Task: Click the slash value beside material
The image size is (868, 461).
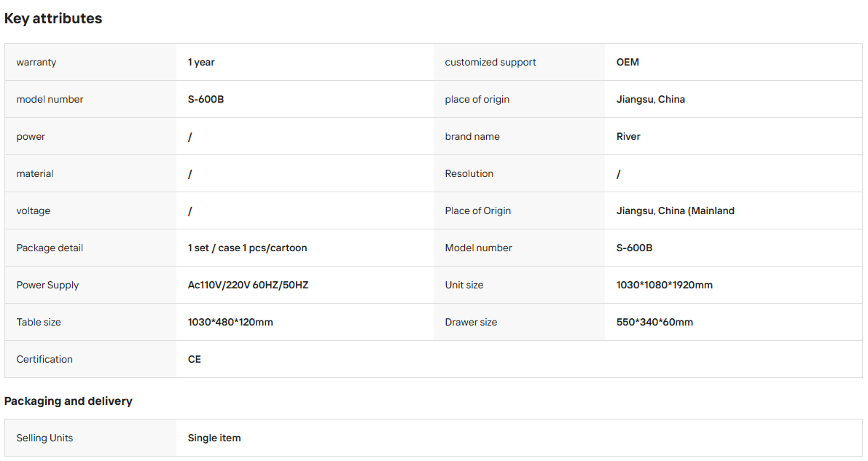Action: coord(190,174)
